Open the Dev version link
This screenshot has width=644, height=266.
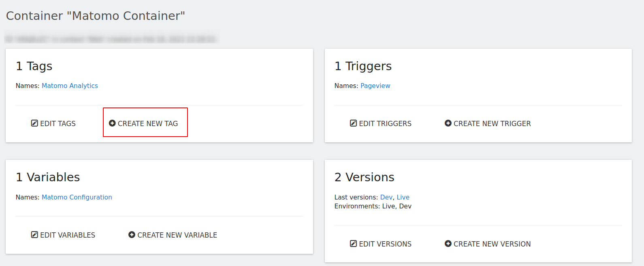pos(386,197)
